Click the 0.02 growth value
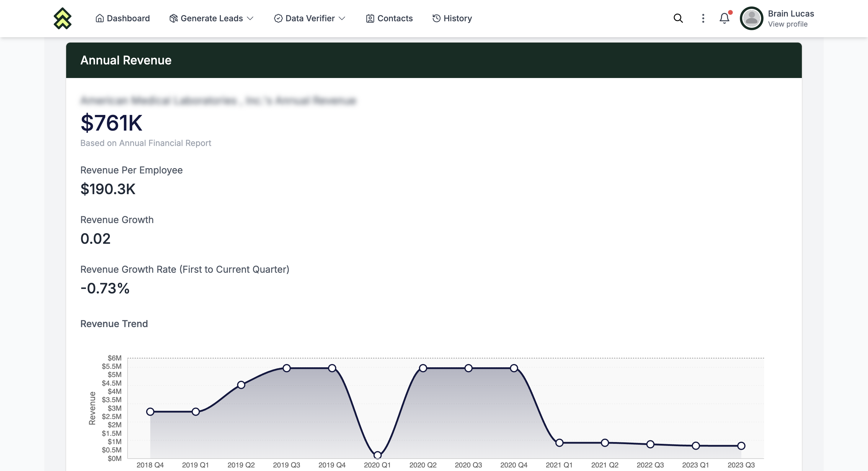This screenshot has width=868, height=471. [95, 238]
